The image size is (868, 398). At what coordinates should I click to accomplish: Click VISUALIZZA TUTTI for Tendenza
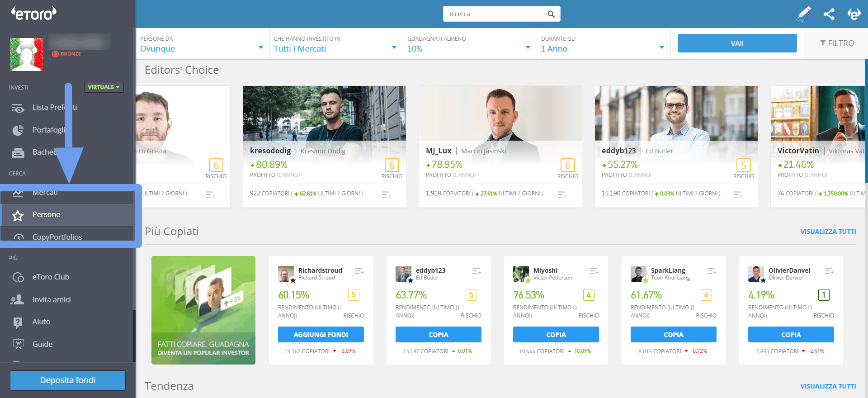(828, 386)
